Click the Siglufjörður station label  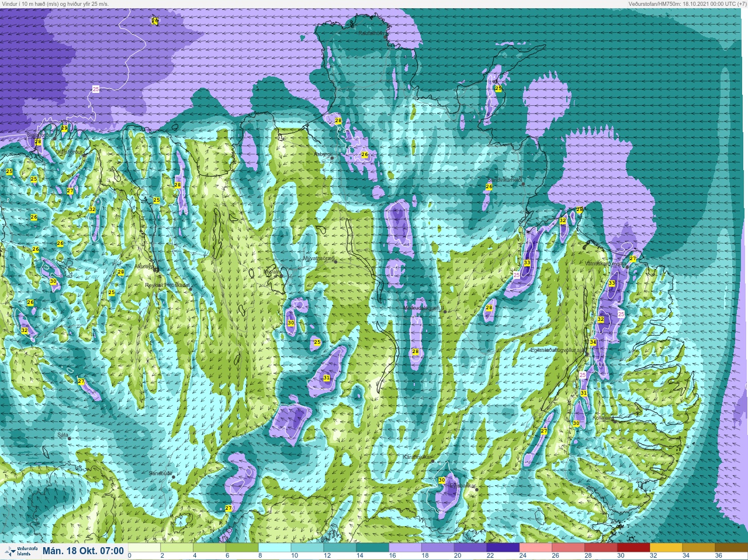pos(39,134)
